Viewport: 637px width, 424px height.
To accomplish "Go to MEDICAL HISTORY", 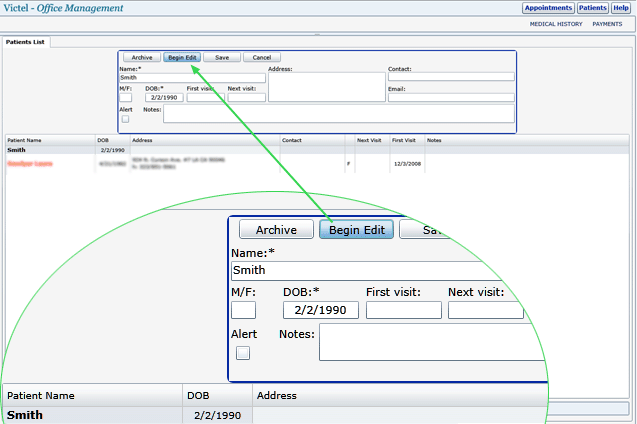I will point(556,24).
